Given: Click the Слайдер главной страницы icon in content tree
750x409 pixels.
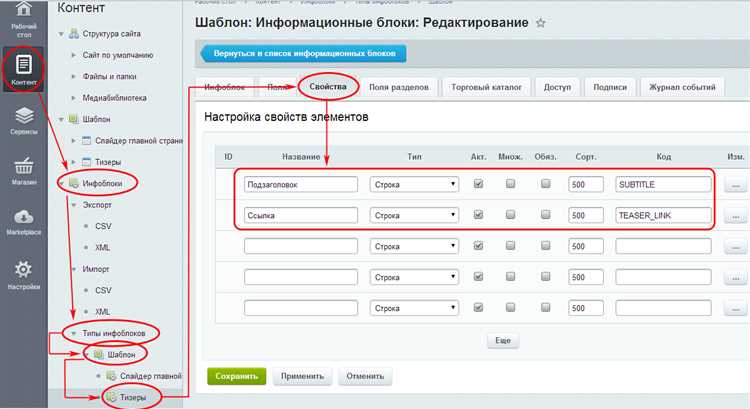Looking at the screenshot, I should click(87, 141).
